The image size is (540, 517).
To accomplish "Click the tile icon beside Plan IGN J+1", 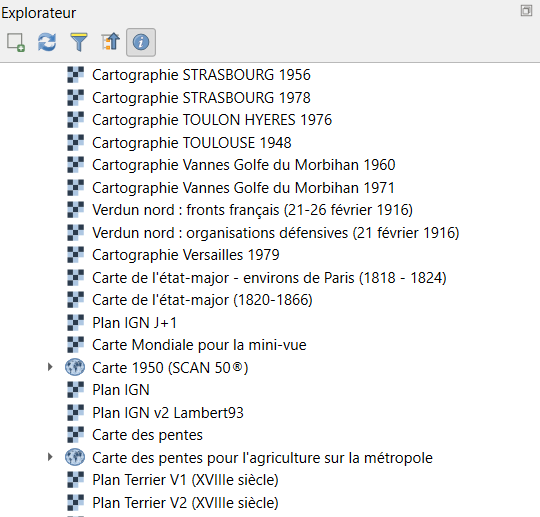I will tap(75, 322).
